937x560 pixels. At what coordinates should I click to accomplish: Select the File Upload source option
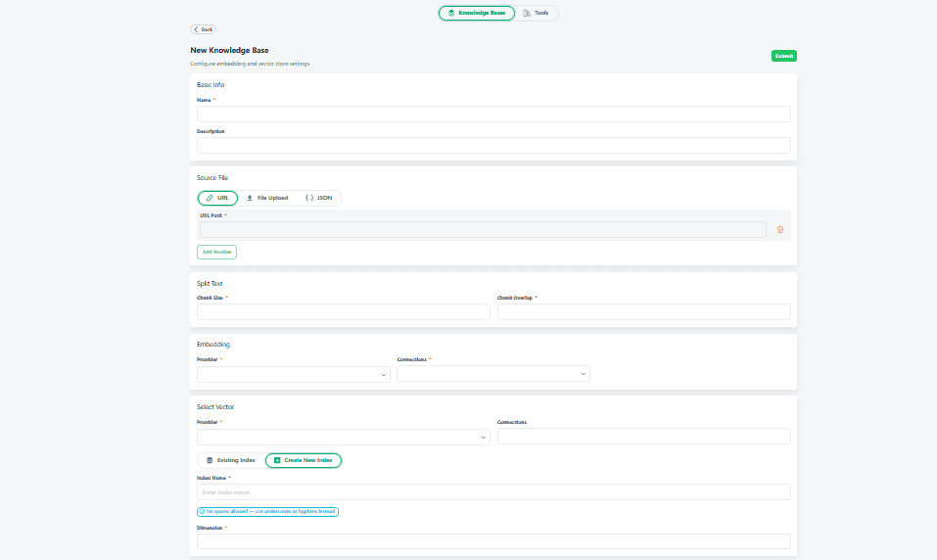[x=267, y=198]
